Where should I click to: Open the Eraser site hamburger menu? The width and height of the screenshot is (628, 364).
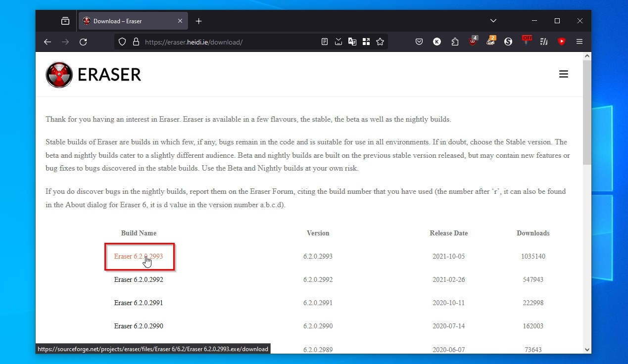coord(564,74)
